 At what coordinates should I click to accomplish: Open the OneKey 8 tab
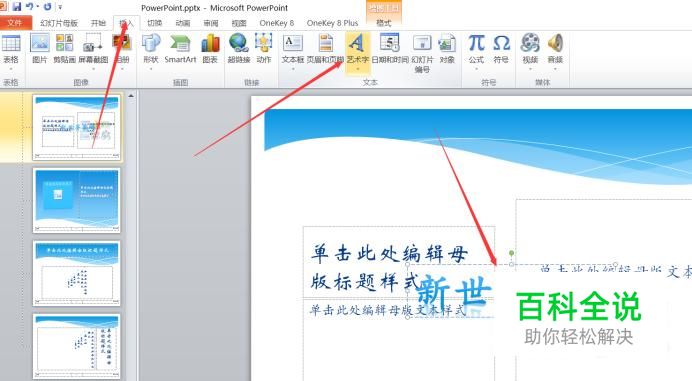tap(277, 23)
